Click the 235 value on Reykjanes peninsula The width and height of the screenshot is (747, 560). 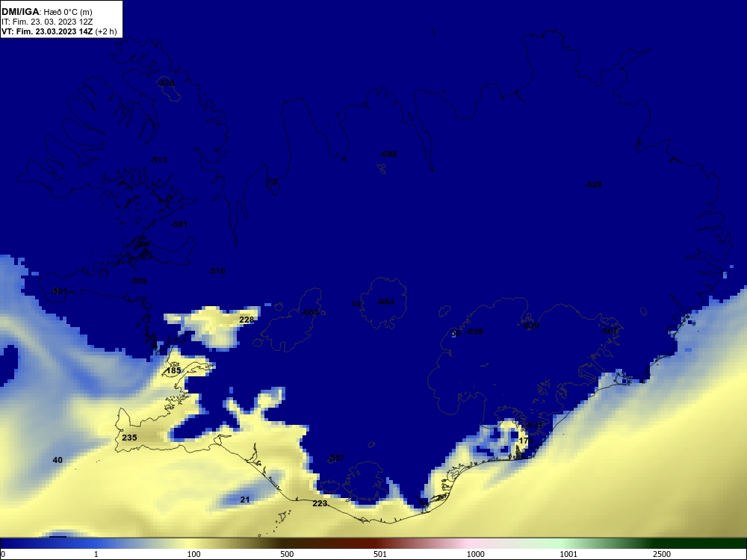coord(129,438)
